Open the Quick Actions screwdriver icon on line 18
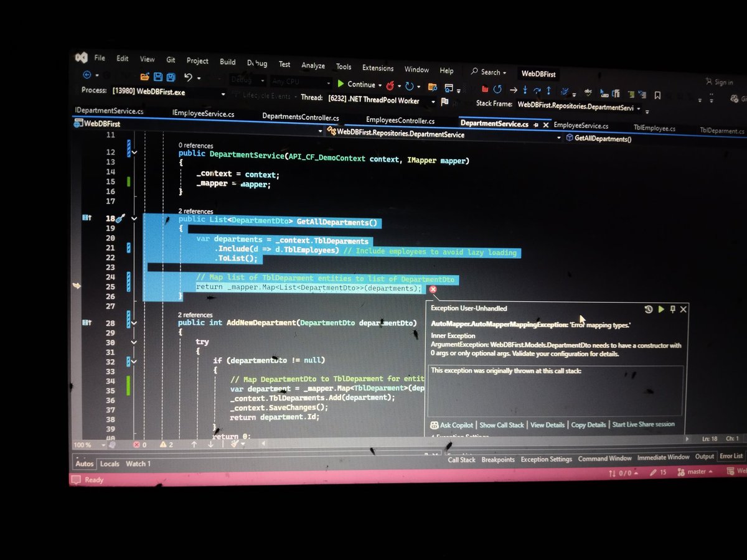Screen dimensions: 747x560 pyautogui.click(x=120, y=219)
